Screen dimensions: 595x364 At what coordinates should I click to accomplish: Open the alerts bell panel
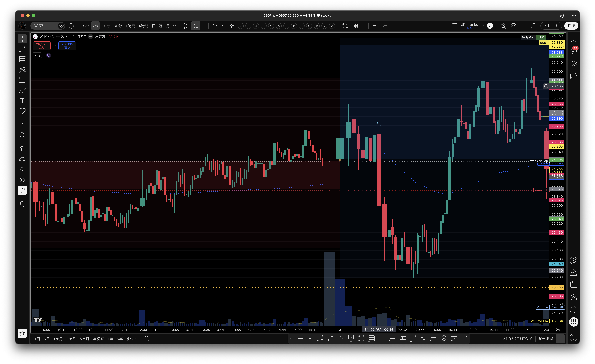click(574, 309)
